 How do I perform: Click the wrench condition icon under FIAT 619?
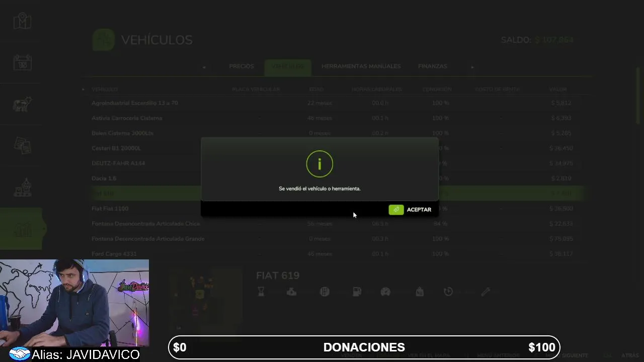point(486,292)
